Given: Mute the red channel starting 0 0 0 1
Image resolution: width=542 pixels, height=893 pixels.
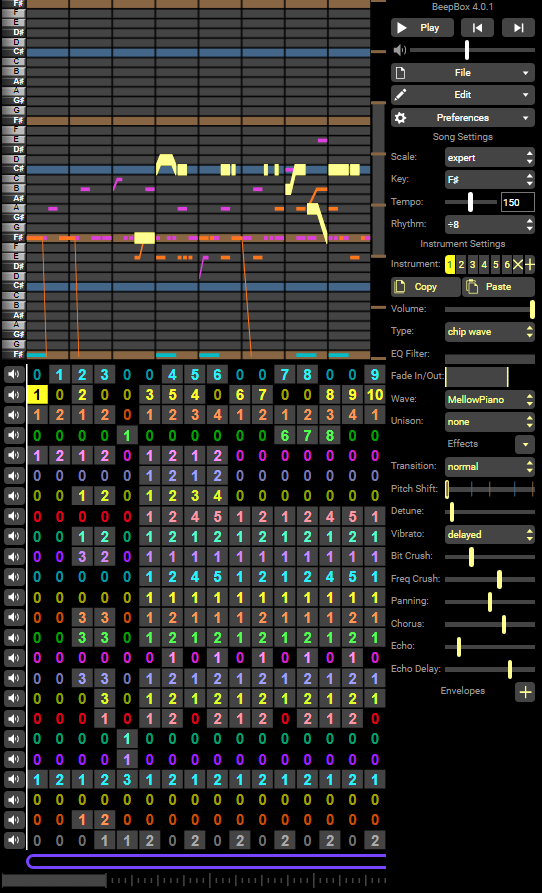Looking at the screenshot, I should (x=14, y=718).
